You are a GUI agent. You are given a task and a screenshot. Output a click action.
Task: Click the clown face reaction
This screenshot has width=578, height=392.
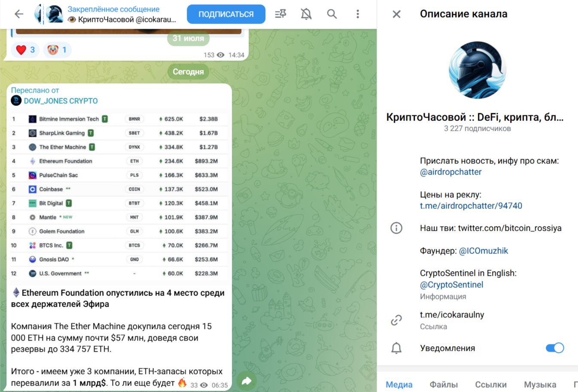point(57,50)
